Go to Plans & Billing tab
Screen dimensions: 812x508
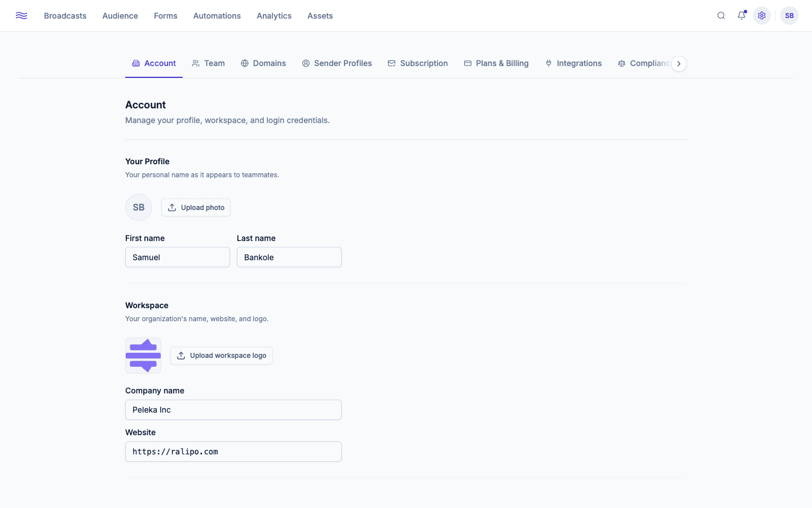[x=496, y=63]
